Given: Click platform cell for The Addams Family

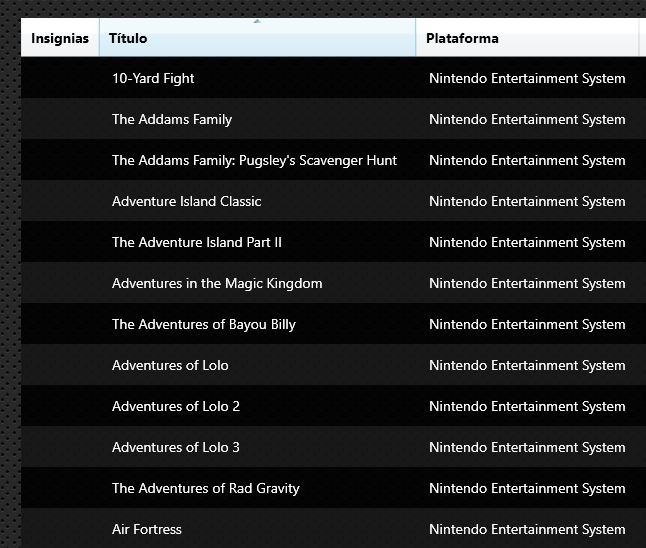Looking at the screenshot, I should coord(527,119).
